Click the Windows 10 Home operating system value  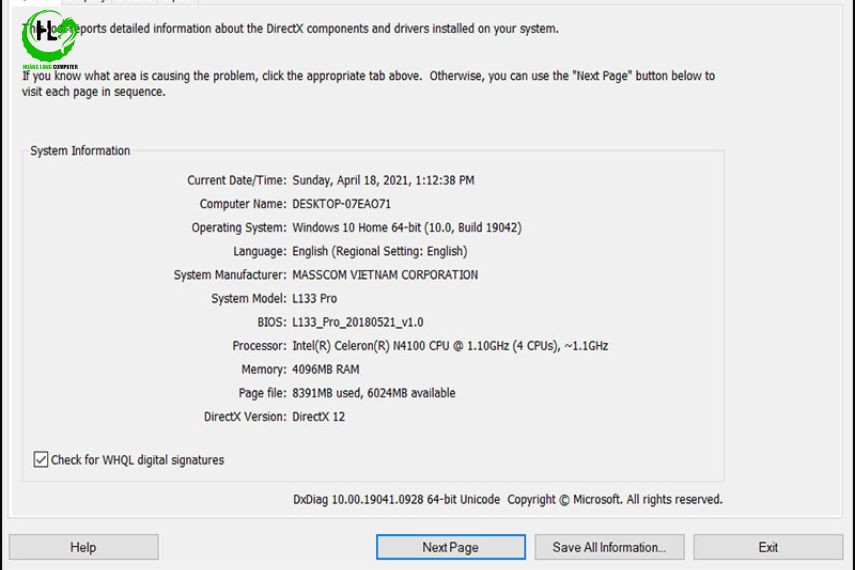406,228
